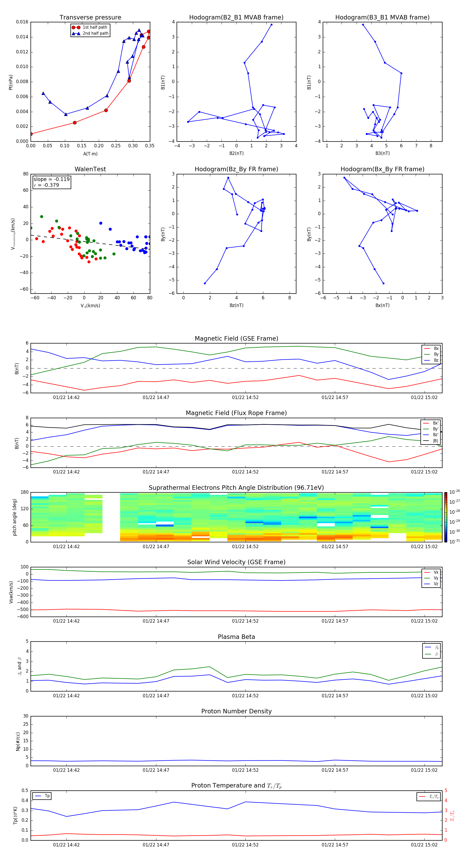Select the red "Te/Tp" legend entry
This screenshot has height=868, width=473.
[429, 796]
